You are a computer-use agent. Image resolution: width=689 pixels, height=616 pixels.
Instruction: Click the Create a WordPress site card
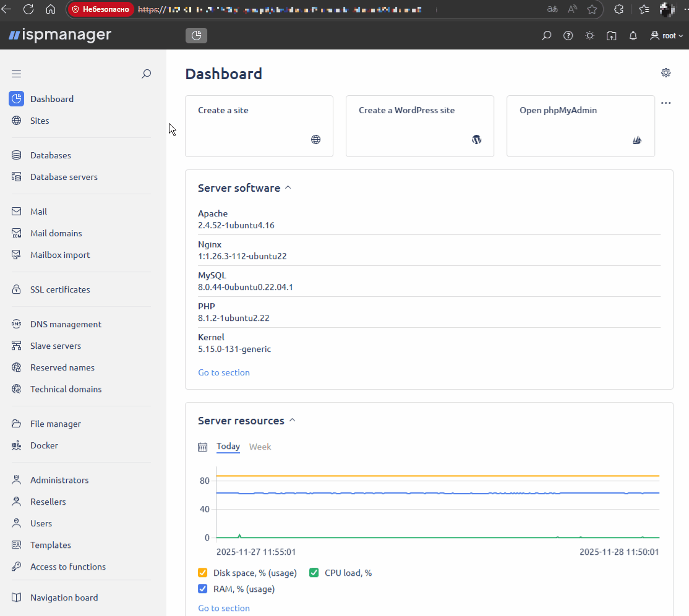pyautogui.click(x=419, y=126)
